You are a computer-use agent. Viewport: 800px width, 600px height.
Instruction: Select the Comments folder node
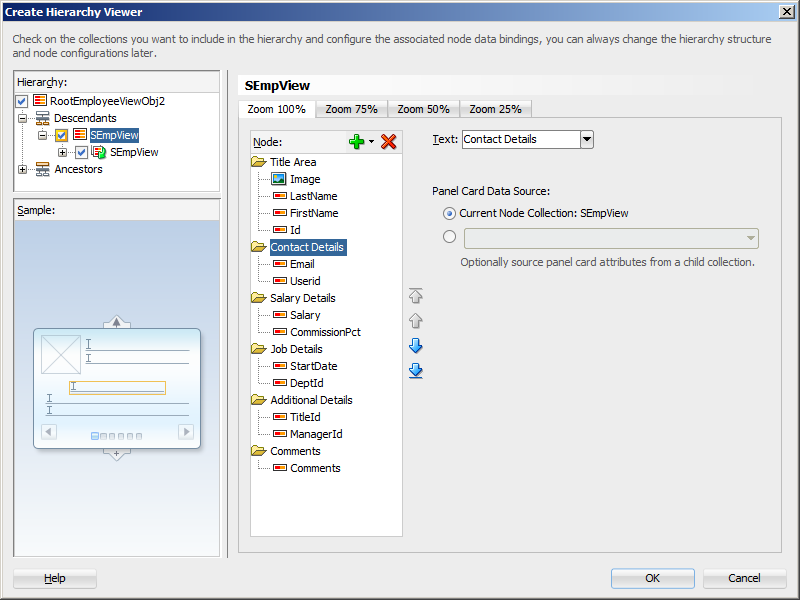tap(295, 451)
